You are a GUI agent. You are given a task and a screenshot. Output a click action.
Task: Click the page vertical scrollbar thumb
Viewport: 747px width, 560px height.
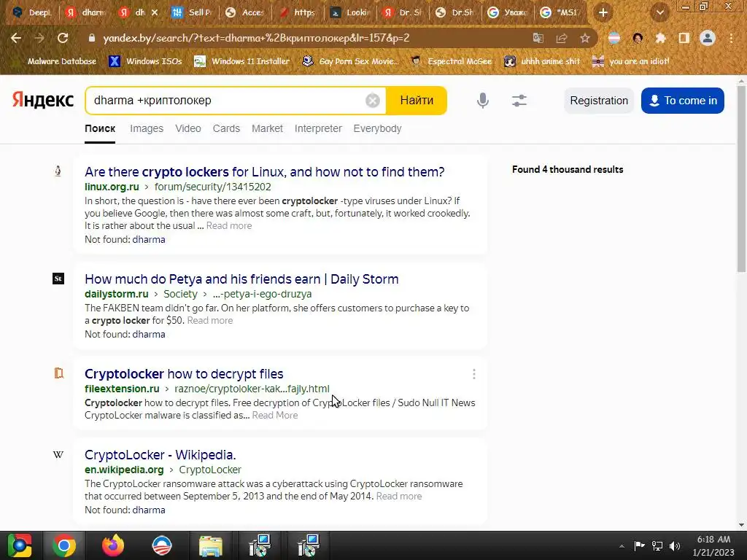pyautogui.click(x=741, y=179)
